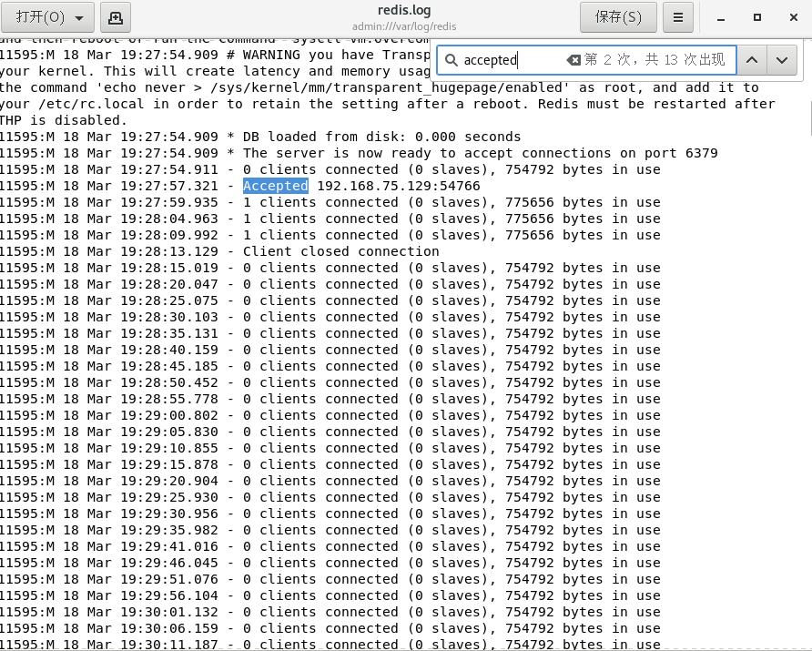Click the WARNING Transparent Huge Pages line
812x651 pixels.
tap(215, 55)
